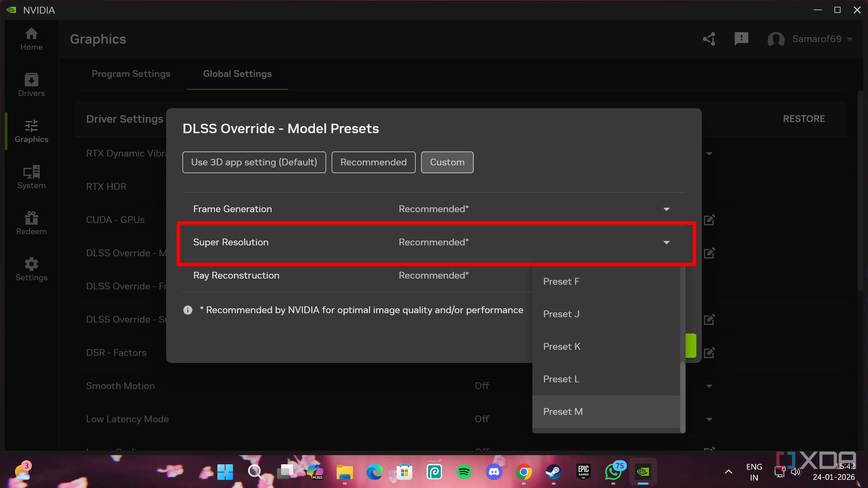Open the Settings gear in sidebar
The image size is (868, 488).
tap(31, 269)
